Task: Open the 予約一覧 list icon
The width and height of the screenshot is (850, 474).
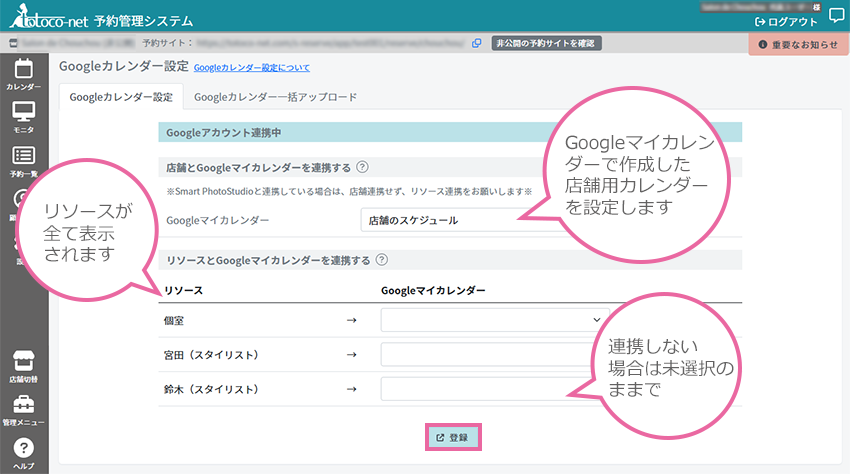Action: (23, 159)
